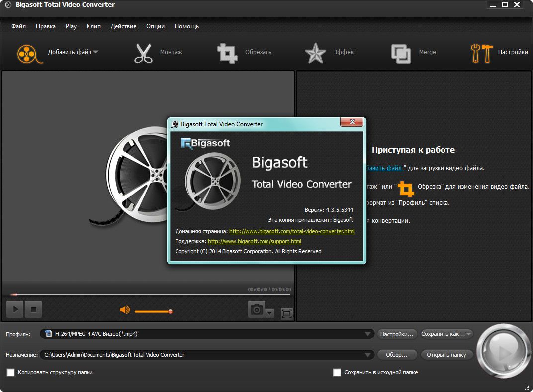Screen dimensions: 533x392
Task: Enable Сохранить в исходной папке checkbox
Action: pyautogui.click(x=337, y=372)
